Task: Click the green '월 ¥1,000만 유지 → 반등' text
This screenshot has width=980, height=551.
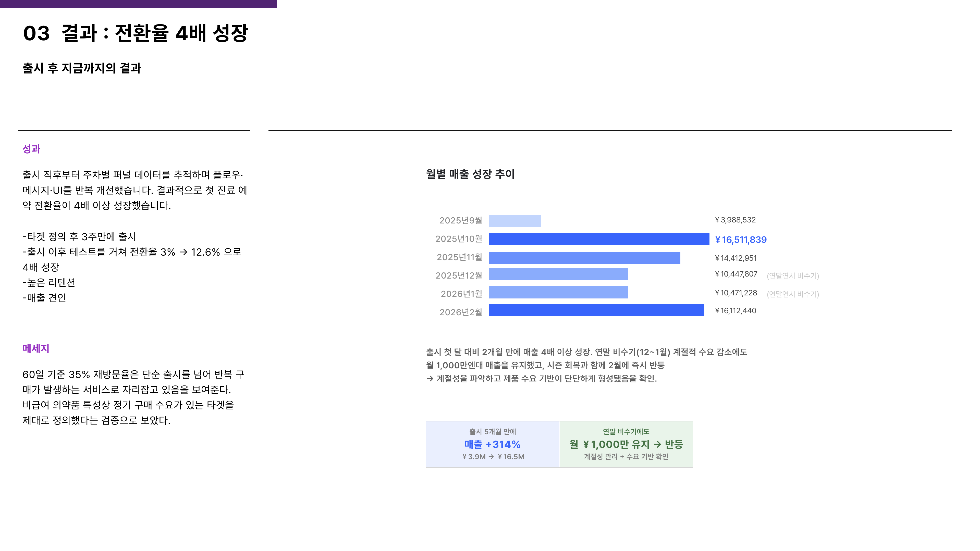Action: click(626, 444)
